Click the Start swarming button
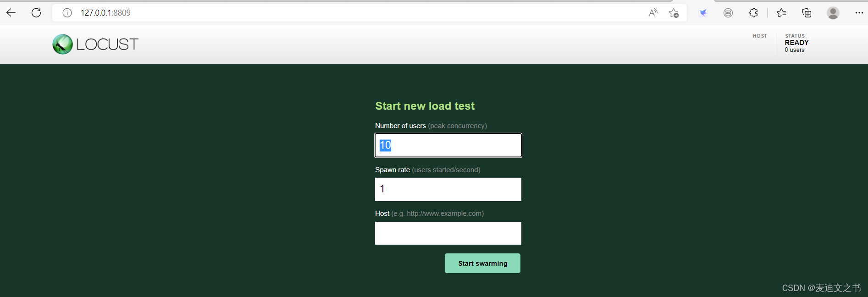 482,263
